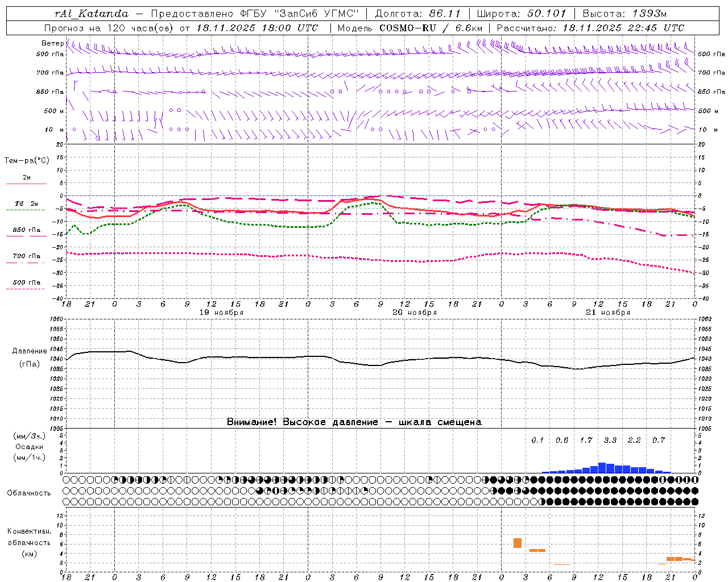Click the Давление pressure panel label

tap(30, 351)
